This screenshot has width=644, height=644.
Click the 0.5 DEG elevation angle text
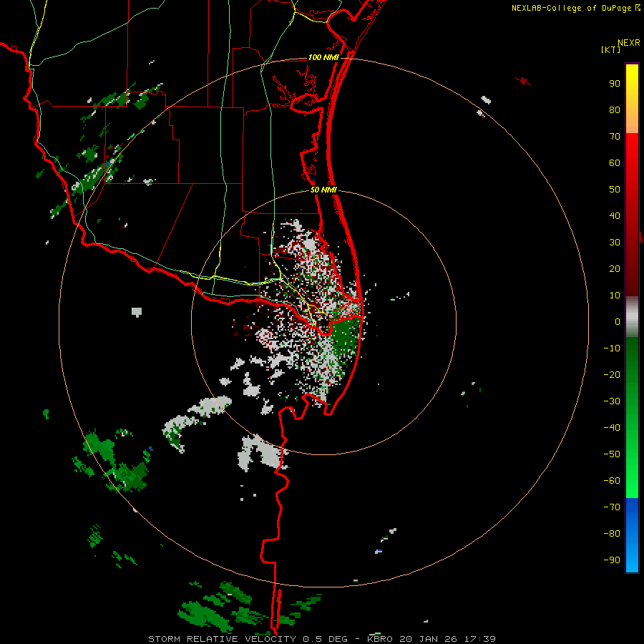pos(325,639)
